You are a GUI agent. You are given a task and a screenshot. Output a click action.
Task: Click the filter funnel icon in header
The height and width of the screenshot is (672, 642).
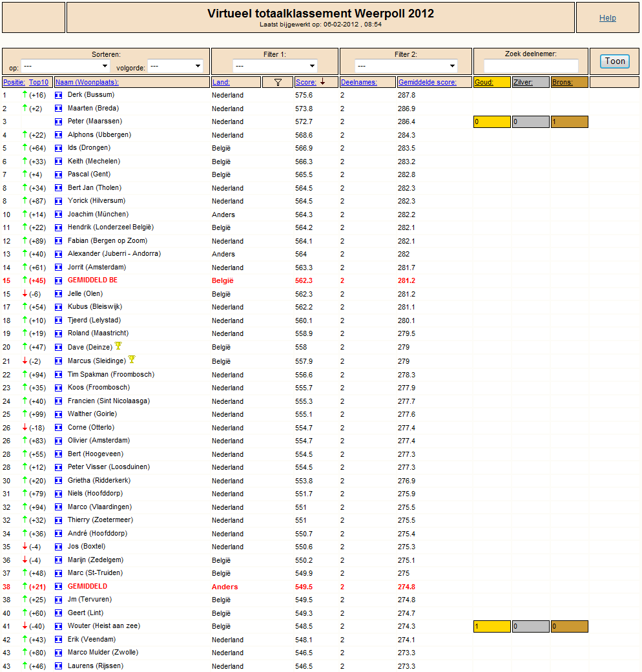click(x=278, y=82)
